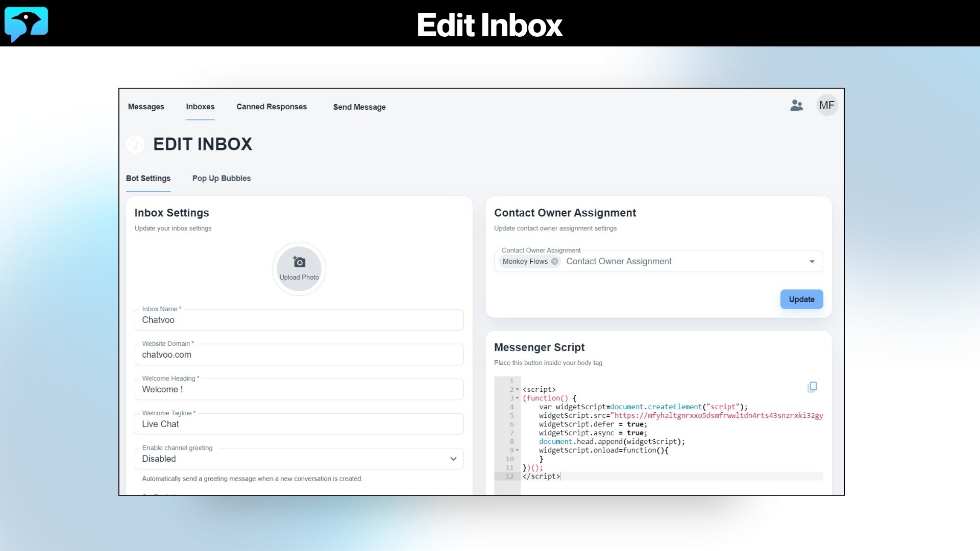Remove the Monkey Flows chip via its X
The image size is (980, 551).
tap(555, 262)
